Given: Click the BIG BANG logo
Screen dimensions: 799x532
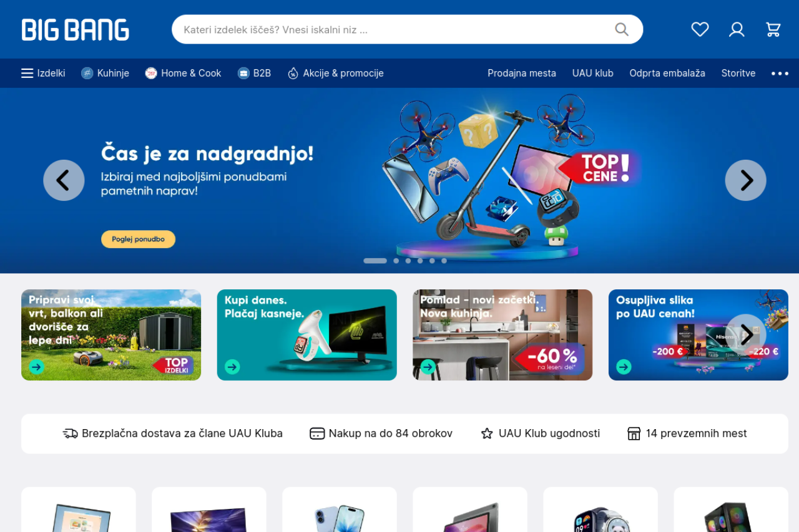Looking at the screenshot, I should point(76,30).
